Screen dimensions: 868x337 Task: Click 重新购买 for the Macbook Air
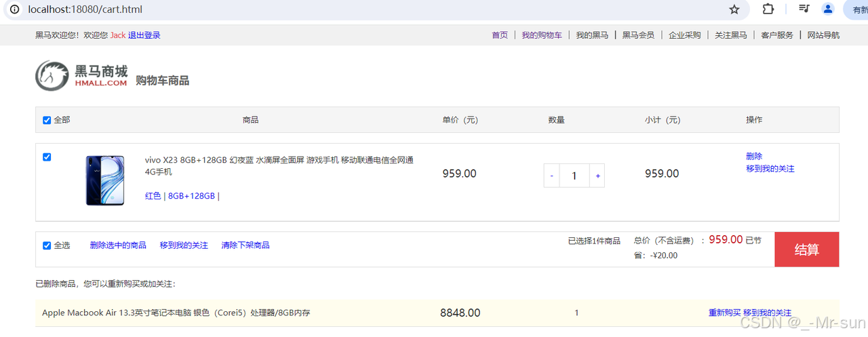725,313
